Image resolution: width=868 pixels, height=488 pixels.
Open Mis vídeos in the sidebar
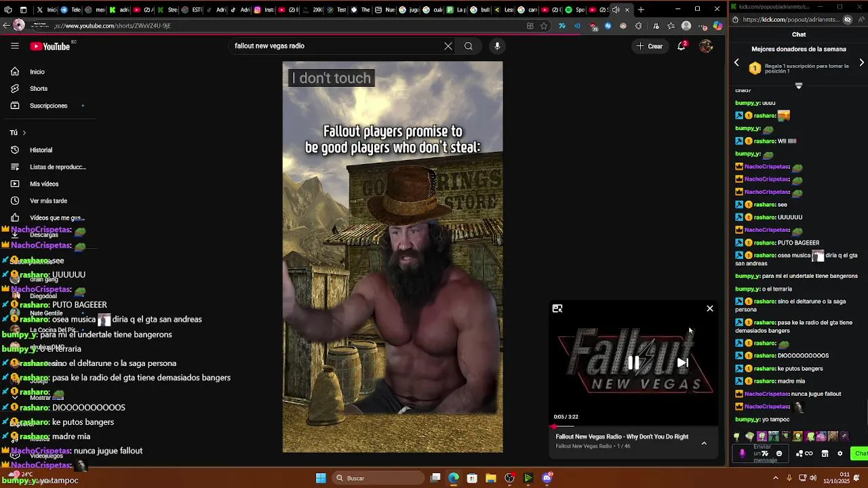[x=44, y=184]
